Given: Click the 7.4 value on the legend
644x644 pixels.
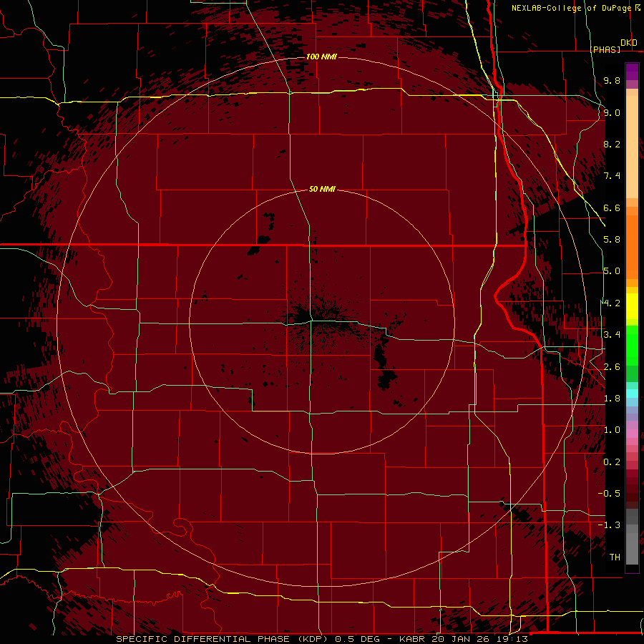Looking at the screenshot, I should pyautogui.click(x=612, y=176).
